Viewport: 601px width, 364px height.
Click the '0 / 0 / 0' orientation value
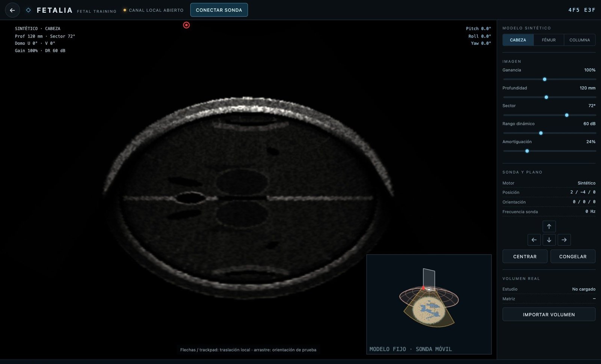pyautogui.click(x=584, y=202)
